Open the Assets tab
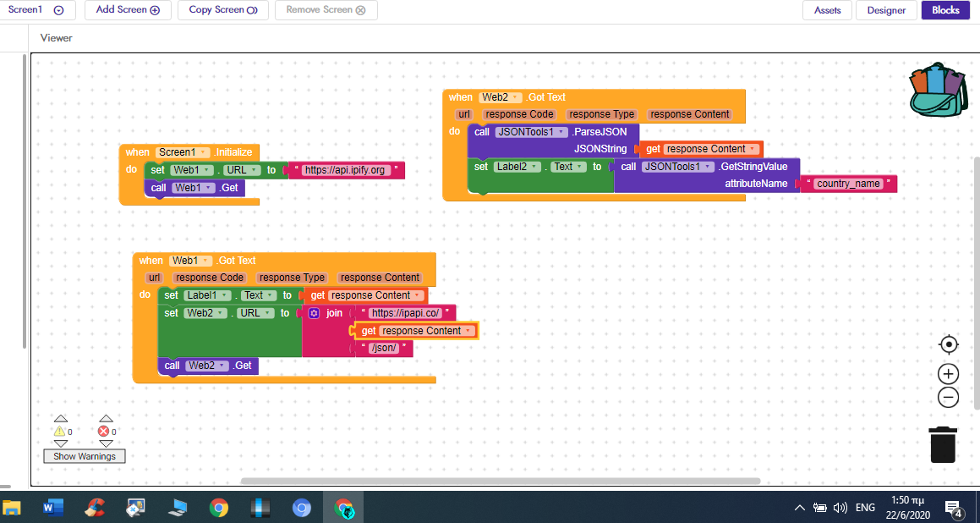The width and height of the screenshot is (980, 523). (827, 10)
